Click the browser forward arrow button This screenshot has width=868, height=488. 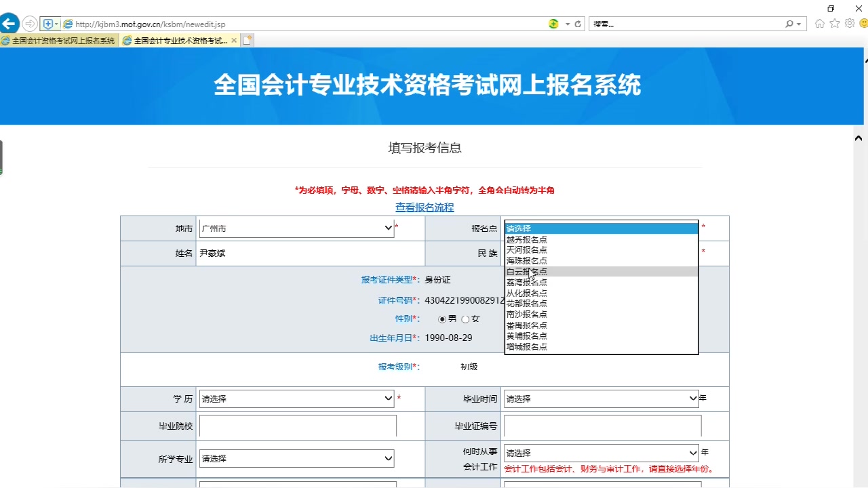30,24
